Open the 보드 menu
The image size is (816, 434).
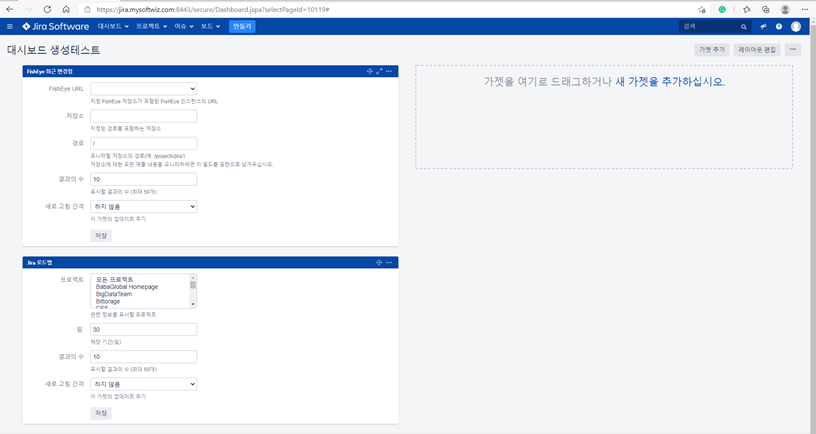click(210, 26)
